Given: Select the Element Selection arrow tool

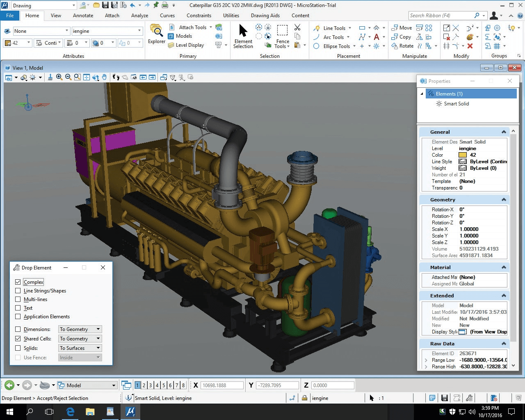Looking at the screenshot, I should point(243,36).
